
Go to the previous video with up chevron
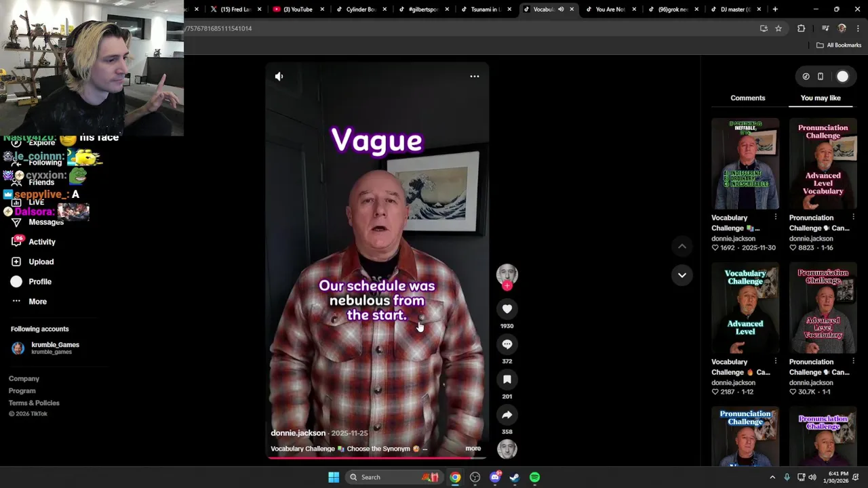tap(682, 247)
